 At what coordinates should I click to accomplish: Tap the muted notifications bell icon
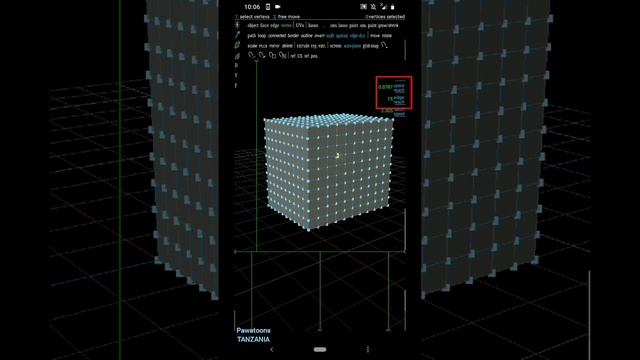(373, 7)
